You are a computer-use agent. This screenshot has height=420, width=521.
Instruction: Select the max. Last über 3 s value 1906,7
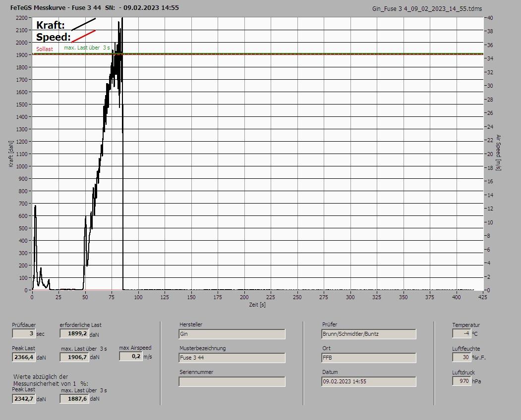pyautogui.click(x=74, y=357)
